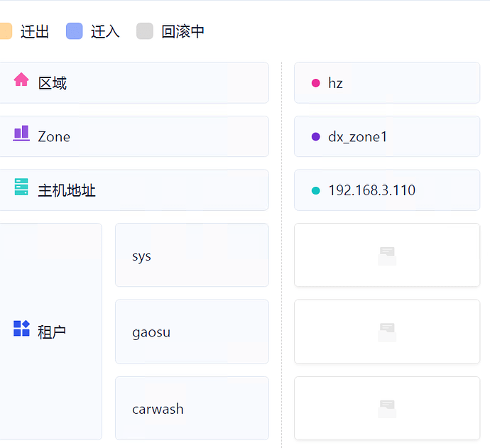Click the purple dot beside dx_zone1
Screen dimensions: 490x448
[316, 136]
